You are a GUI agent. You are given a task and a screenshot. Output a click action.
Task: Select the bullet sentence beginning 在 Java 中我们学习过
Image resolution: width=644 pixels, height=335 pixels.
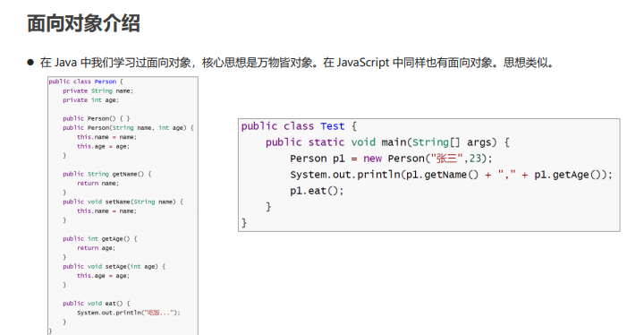[297, 63]
